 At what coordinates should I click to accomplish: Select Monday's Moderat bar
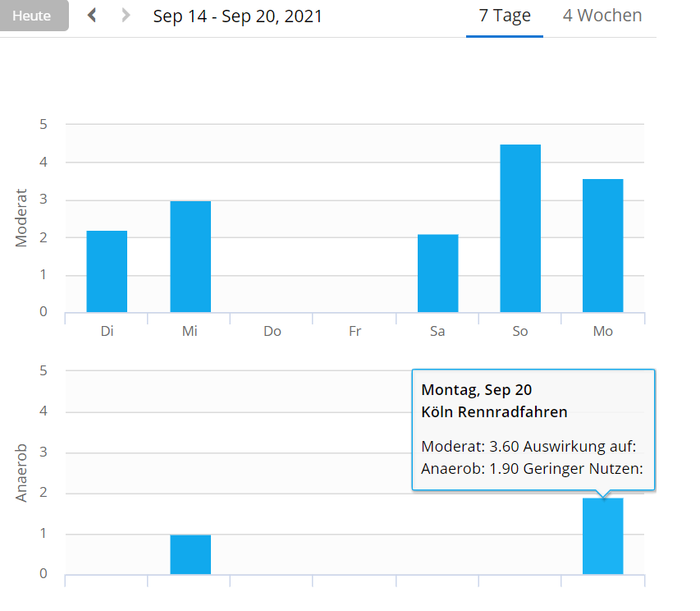coord(603,245)
